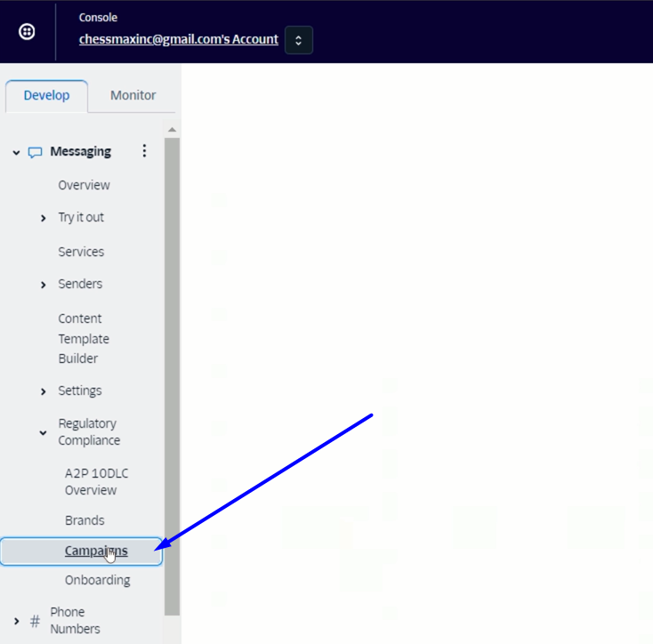Expand the Try it out submenu
Image resolution: width=653 pixels, height=644 pixels.
44,218
